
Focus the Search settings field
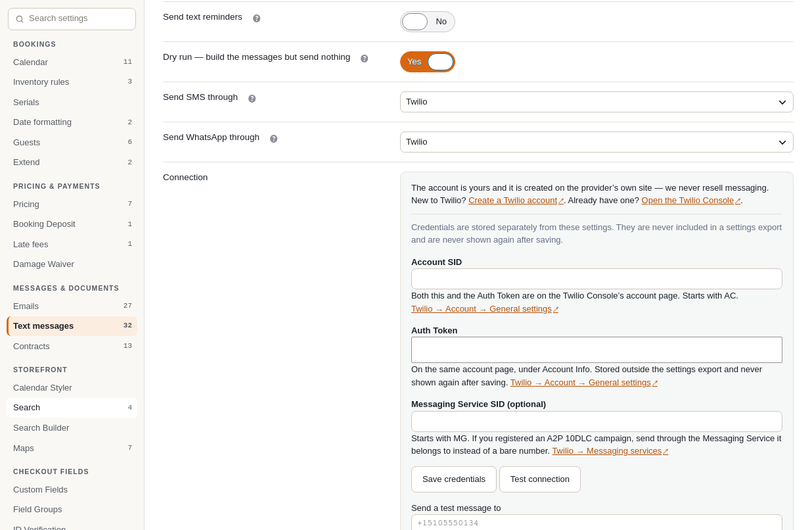tap(72, 19)
